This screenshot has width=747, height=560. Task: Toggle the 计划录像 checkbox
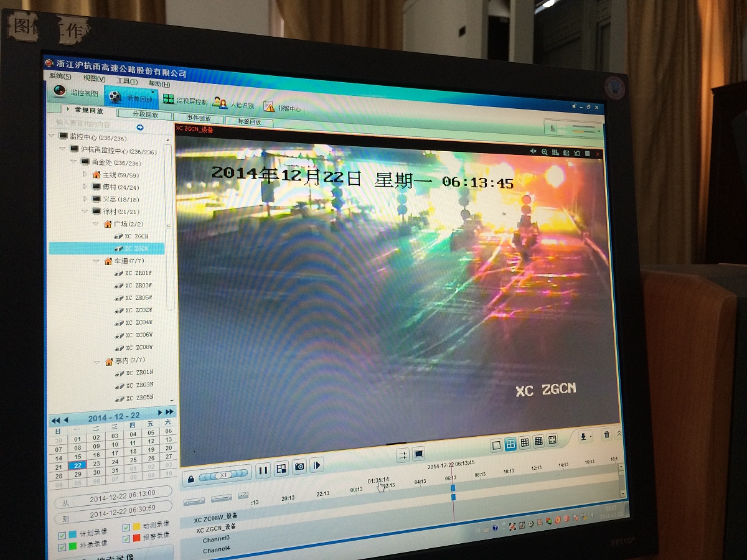tap(62, 535)
